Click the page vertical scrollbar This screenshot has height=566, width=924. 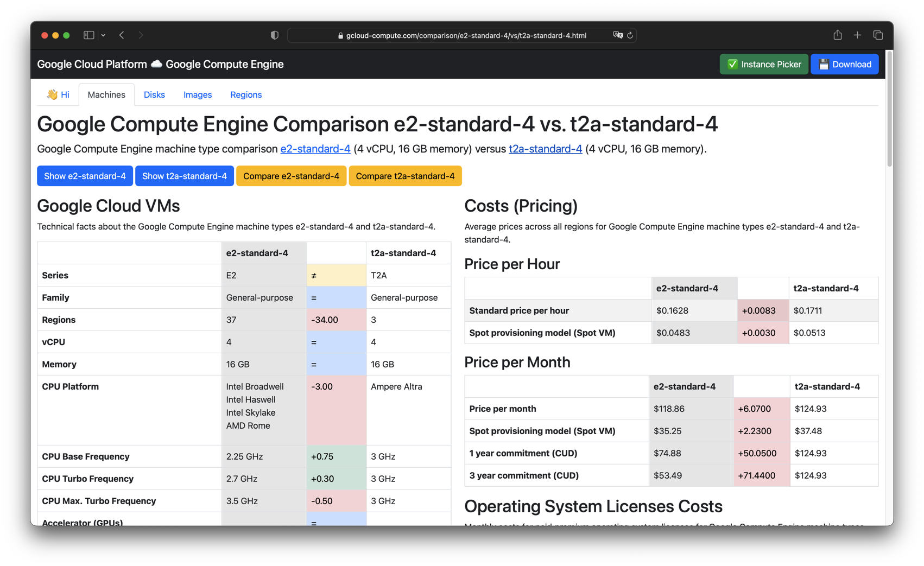[889, 110]
